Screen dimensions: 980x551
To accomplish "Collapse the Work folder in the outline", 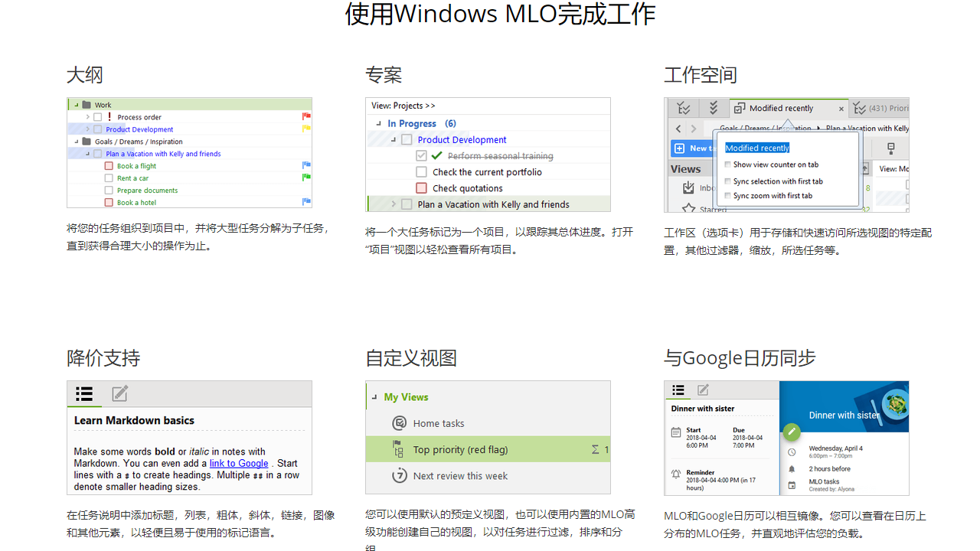I will coord(76,104).
